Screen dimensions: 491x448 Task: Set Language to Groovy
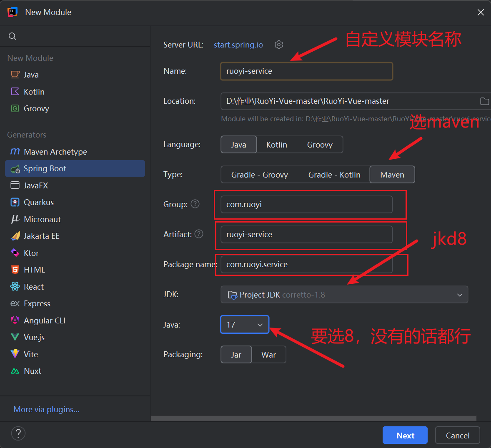[320, 145]
